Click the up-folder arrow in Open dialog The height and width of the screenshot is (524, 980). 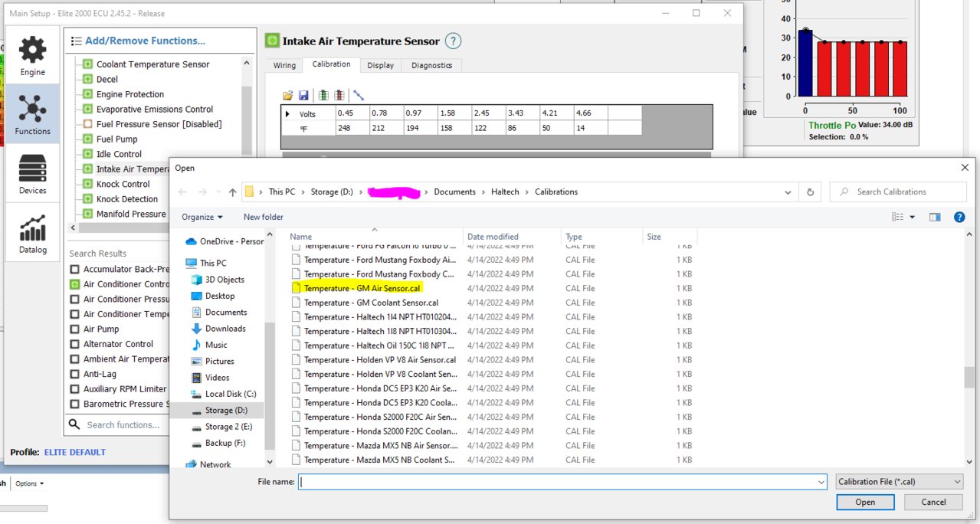pos(232,192)
